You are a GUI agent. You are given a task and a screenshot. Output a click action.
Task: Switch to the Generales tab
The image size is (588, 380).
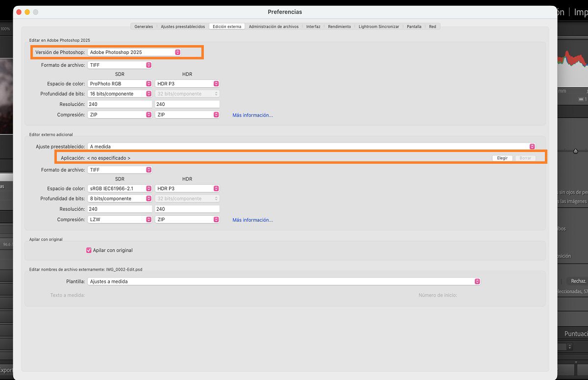(x=144, y=26)
